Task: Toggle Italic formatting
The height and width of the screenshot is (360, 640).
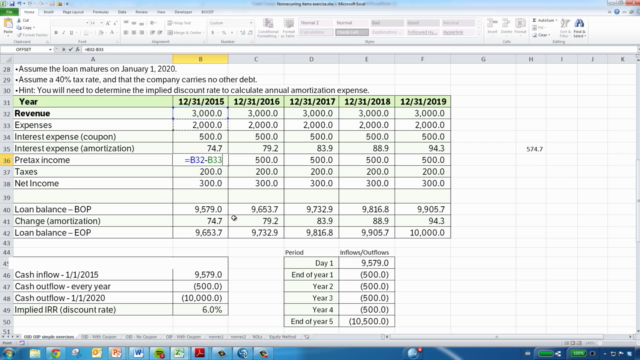Action: point(63,33)
